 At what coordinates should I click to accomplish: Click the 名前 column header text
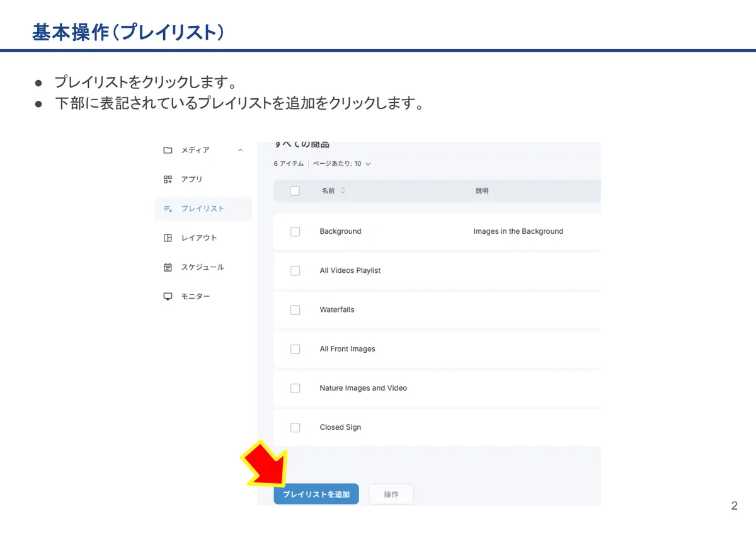point(328,191)
